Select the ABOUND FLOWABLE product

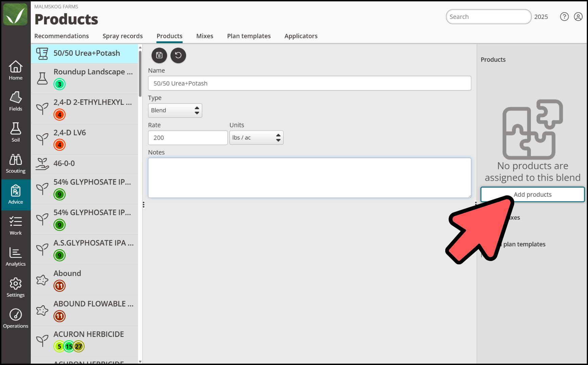click(85, 310)
